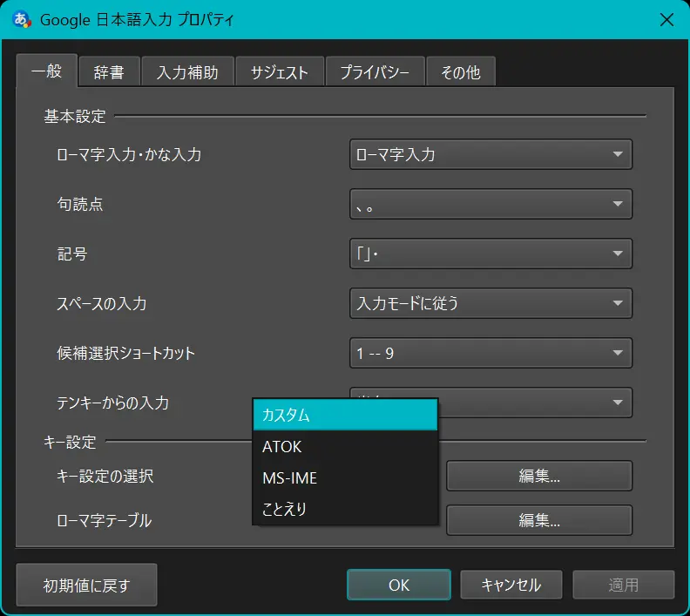Click the キー設定 section heading
The width and height of the screenshot is (690, 616).
[70, 443]
